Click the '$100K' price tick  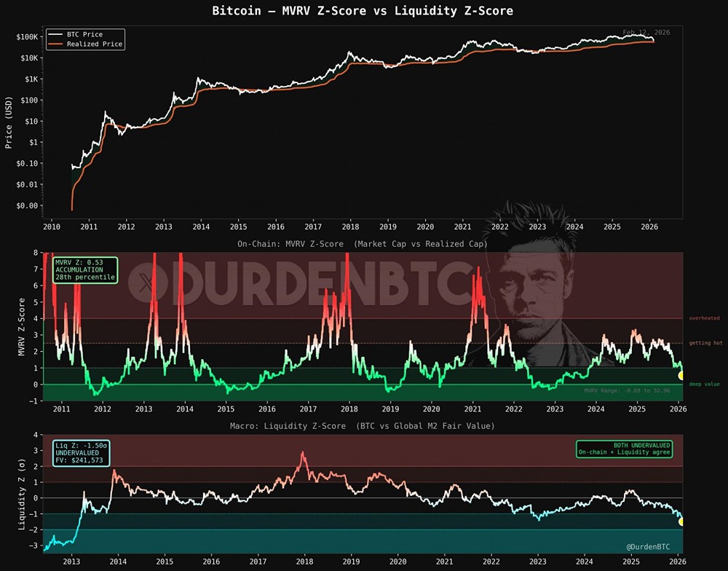coord(27,36)
